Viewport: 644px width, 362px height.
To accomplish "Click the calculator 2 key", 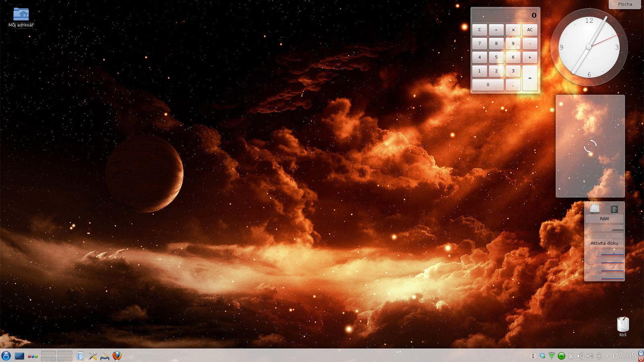I will [x=496, y=71].
